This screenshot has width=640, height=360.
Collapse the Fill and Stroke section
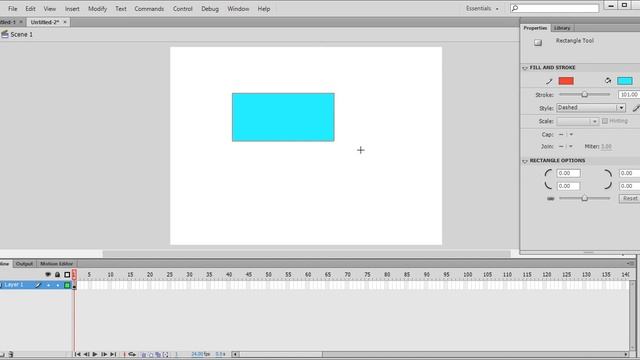(525, 68)
